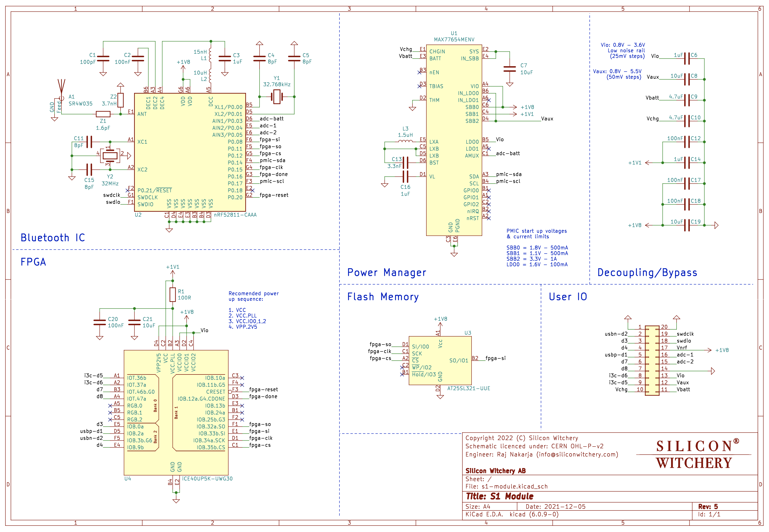The height and width of the screenshot is (532, 769).
Task: Select the C20 100nF capacitor symbol
Action: (100, 322)
